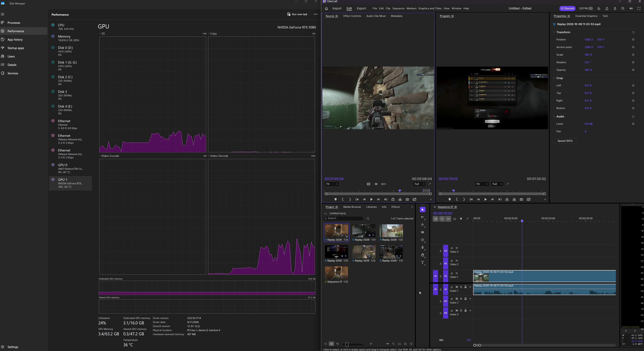Hide Video 1 track eye icon
Screen dimensions: 644x351
(456, 273)
